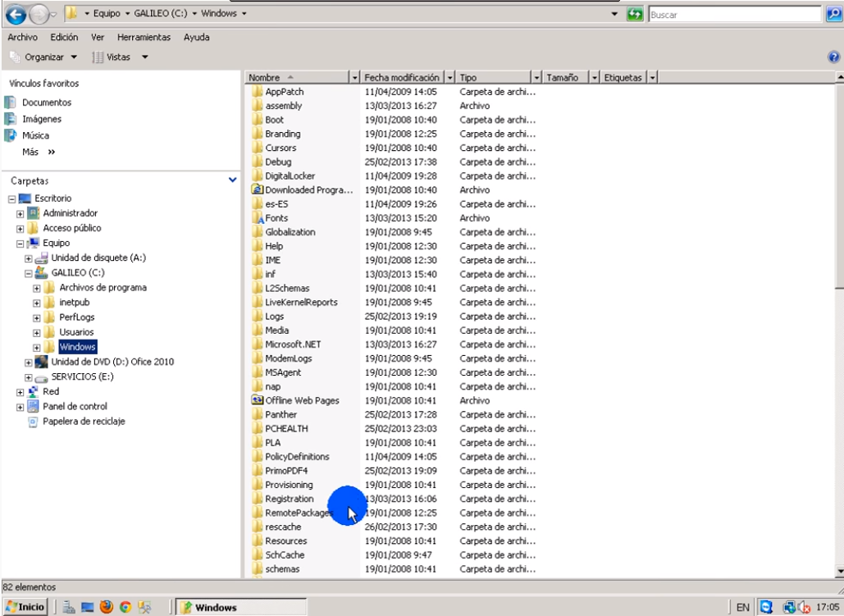
Task: Click the search magnifier button
Action: pos(833,15)
